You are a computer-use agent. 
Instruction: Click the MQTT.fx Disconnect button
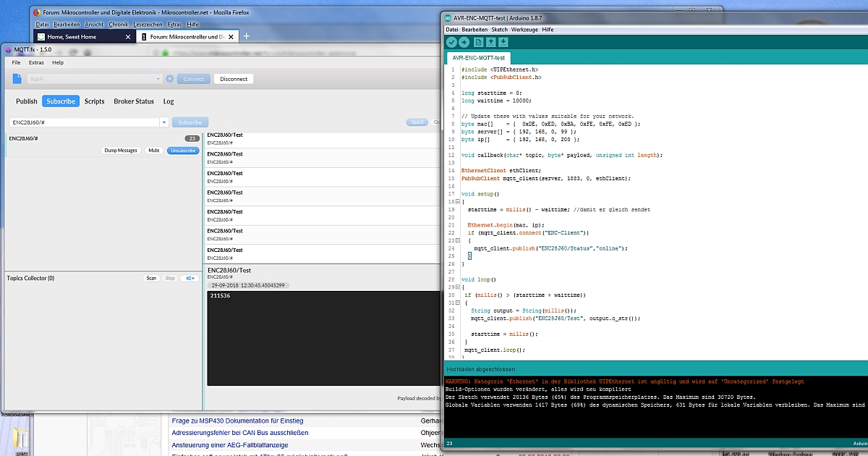(x=234, y=79)
